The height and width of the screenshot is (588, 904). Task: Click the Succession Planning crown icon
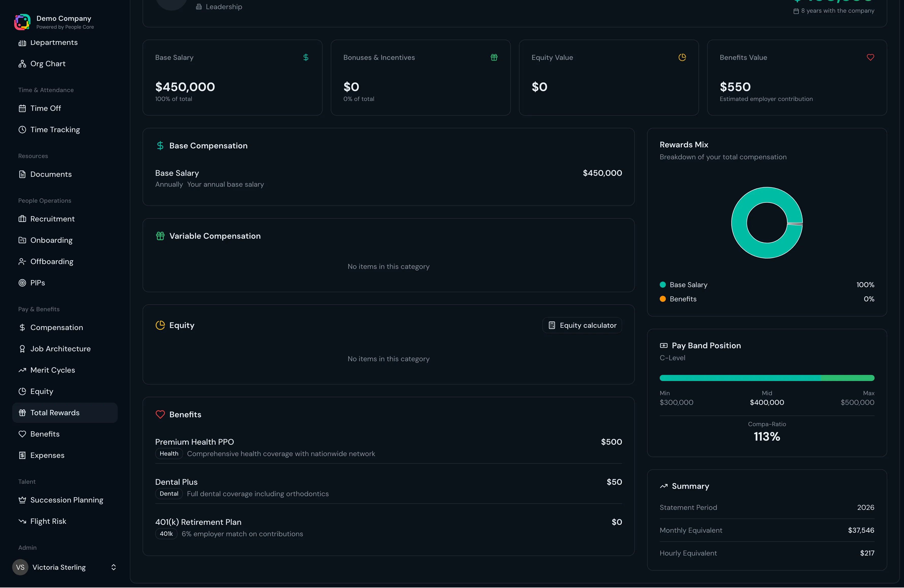(22, 500)
